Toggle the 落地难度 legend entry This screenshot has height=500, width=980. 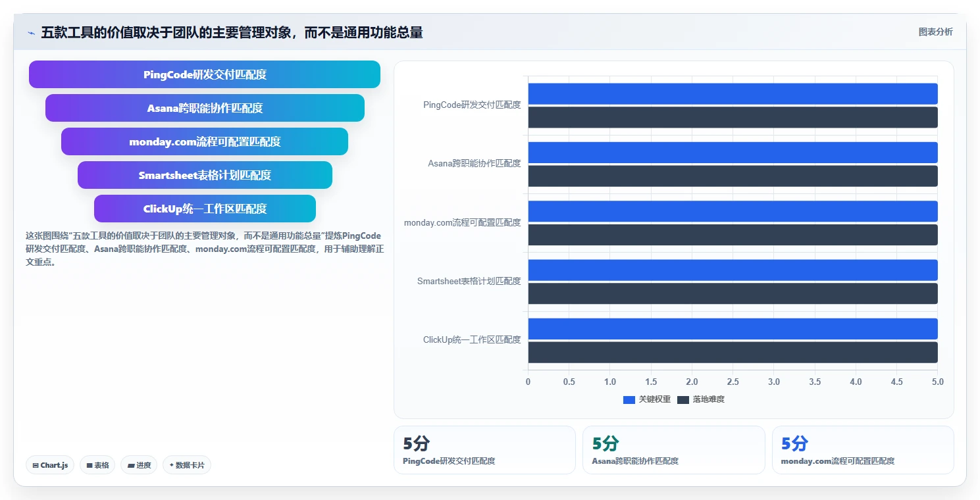[701, 399]
